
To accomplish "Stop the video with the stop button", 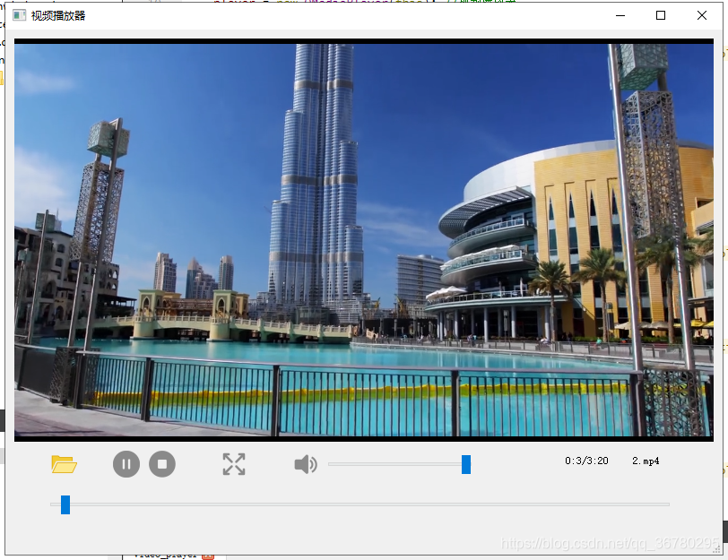I will coord(162,464).
